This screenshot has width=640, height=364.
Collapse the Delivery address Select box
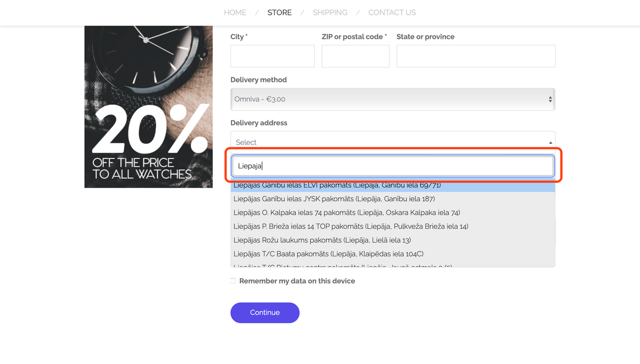click(x=393, y=142)
